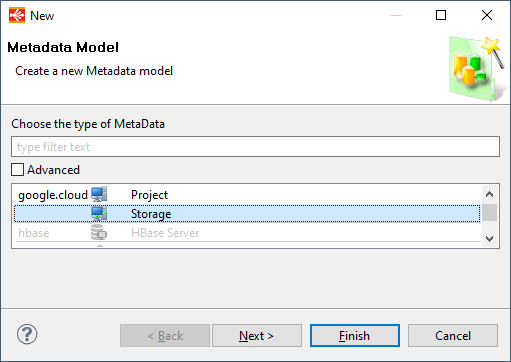Image resolution: width=511 pixels, height=362 pixels.
Task: Click the list scroll up arrow
Action: click(x=489, y=194)
